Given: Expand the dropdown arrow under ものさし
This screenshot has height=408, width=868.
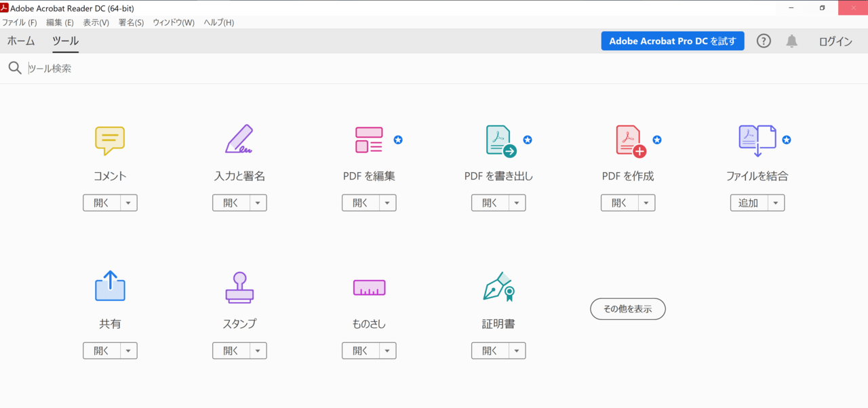Looking at the screenshot, I should pyautogui.click(x=388, y=350).
